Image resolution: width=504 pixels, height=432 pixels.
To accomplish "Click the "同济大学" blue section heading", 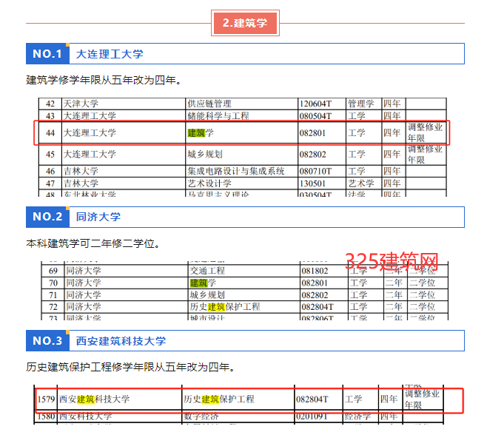I will [x=98, y=217].
